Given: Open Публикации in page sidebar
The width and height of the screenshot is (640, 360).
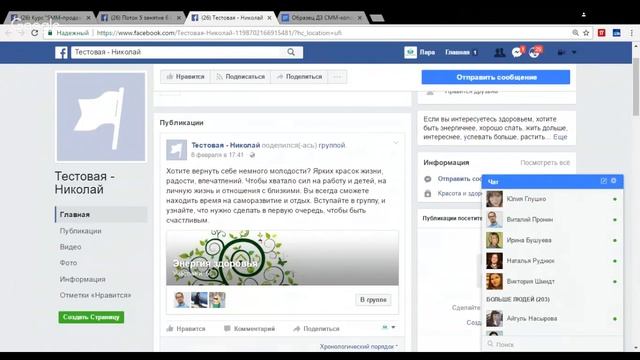Looking at the screenshot, I should pyautogui.click(x=80, y=231).
